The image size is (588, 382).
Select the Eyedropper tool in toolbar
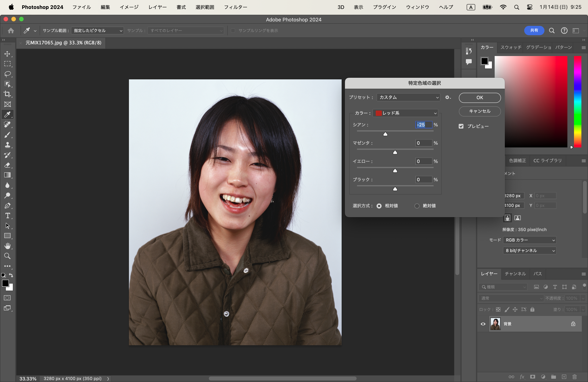[x=7, y=114]
